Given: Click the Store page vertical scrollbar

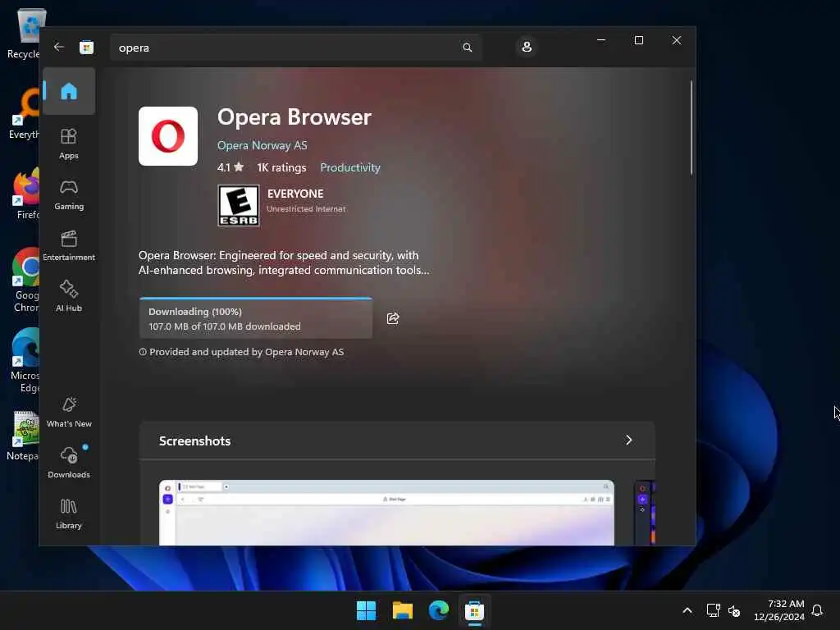Looking at the screenshot, I should [x=691, y=127].
